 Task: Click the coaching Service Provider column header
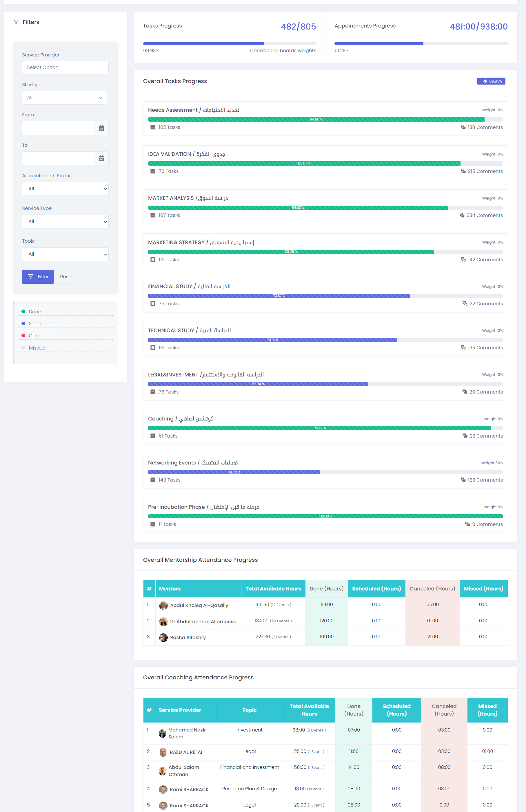(186, 710)
